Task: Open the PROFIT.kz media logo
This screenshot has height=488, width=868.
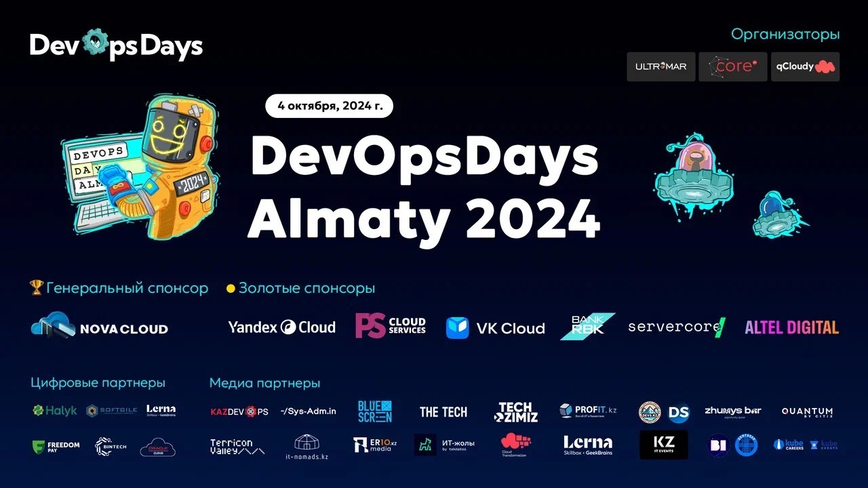Action: (x=588, y=411)
